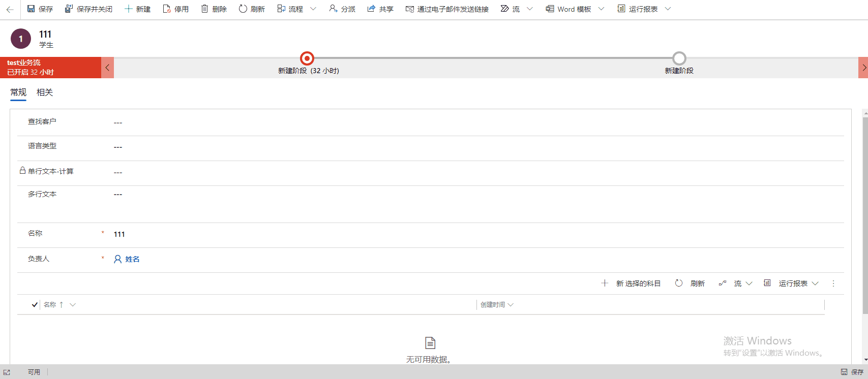Expand the top 运行报表 dropdown chevron
Screen dimensions: 868x379
pyautogui.click(x=668, y=9)
